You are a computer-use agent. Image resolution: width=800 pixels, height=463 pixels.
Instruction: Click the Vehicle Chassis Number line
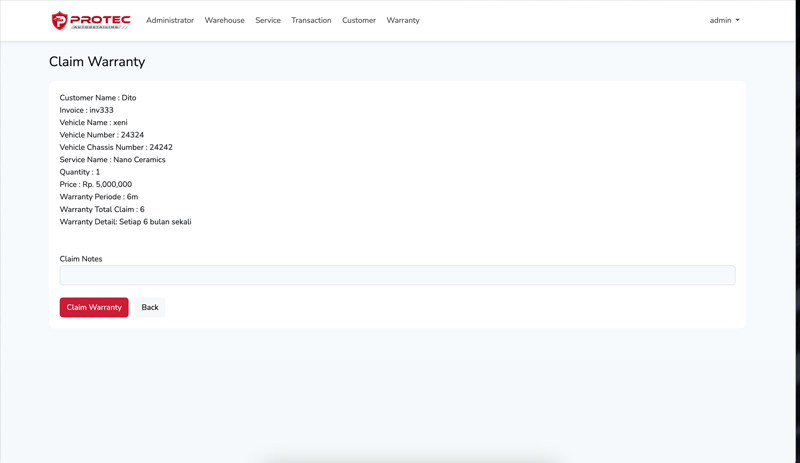coord(116,147)
